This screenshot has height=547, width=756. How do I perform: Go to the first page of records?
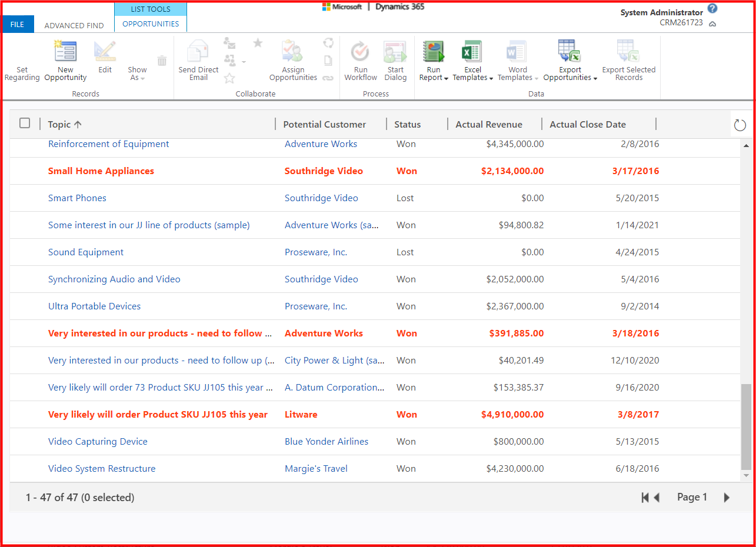[x=645, y=498]
